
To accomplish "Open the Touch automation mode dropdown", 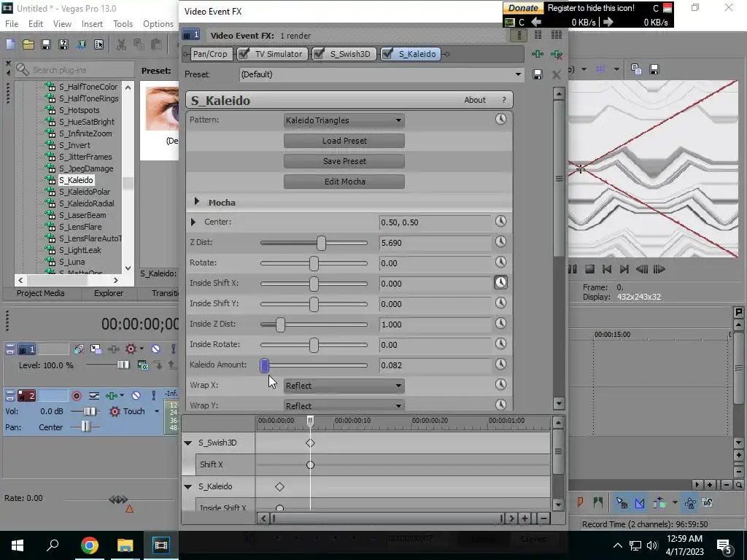I will (x=157, y=411).
